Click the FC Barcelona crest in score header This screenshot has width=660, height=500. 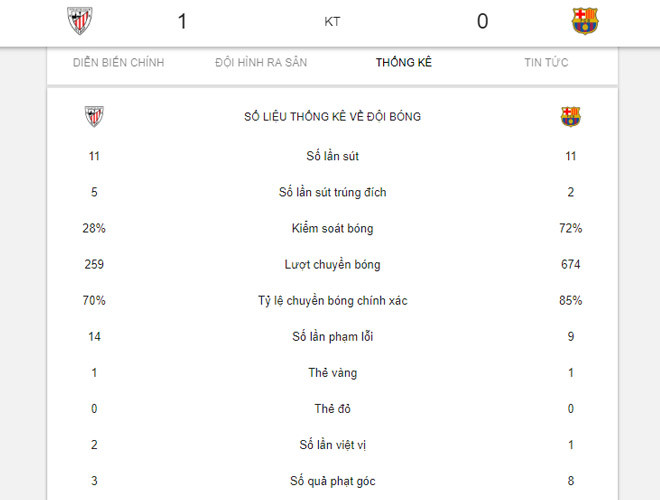click(x=584, y=21)
